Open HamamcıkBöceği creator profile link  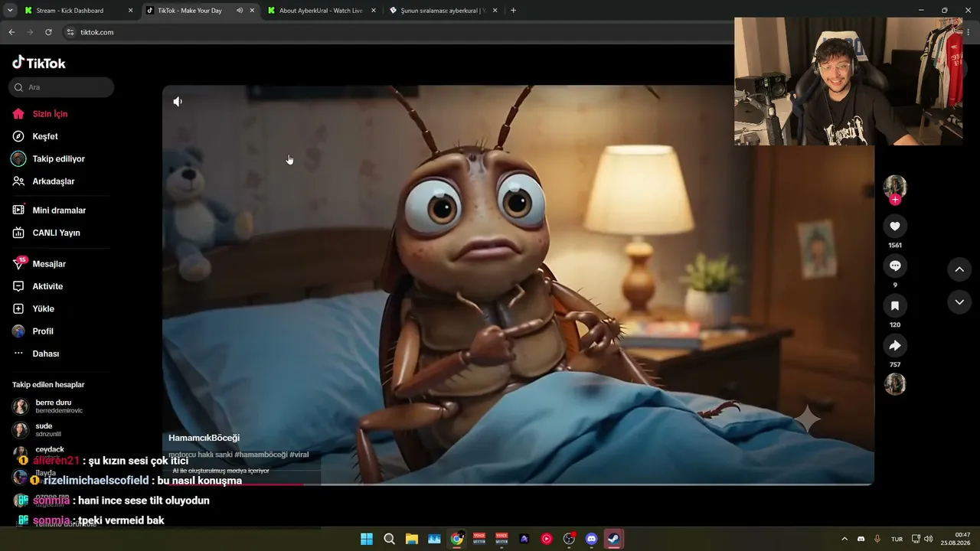204,438
